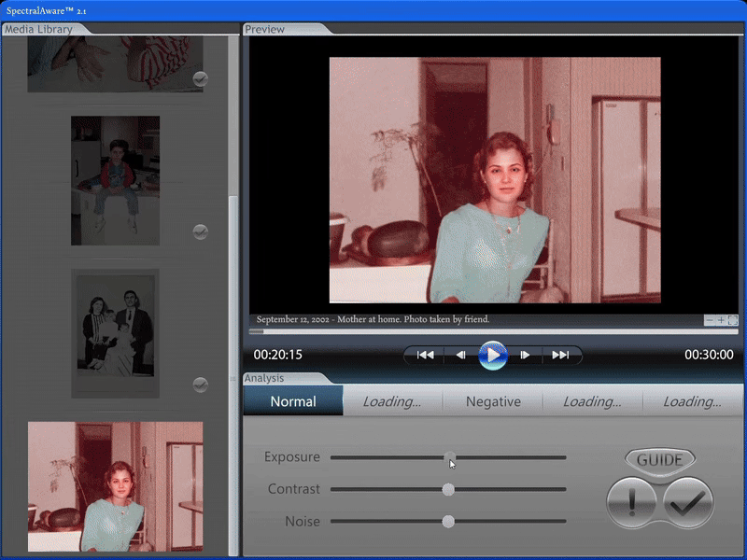Screen dimensions: 747x560
Task: Zoom out the preview with minus icon
Action: pyautogui.click(x=710, y=320)
